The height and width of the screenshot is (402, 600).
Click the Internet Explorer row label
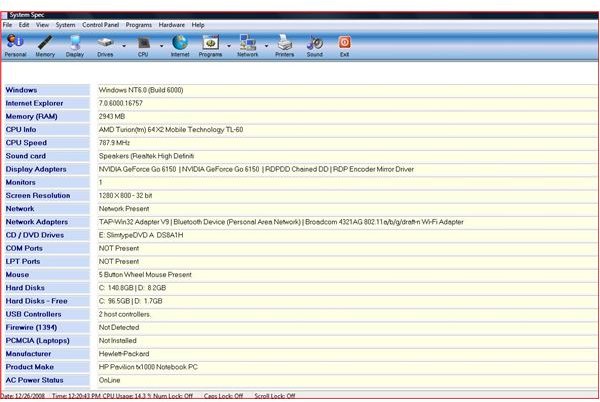point(34,103)
